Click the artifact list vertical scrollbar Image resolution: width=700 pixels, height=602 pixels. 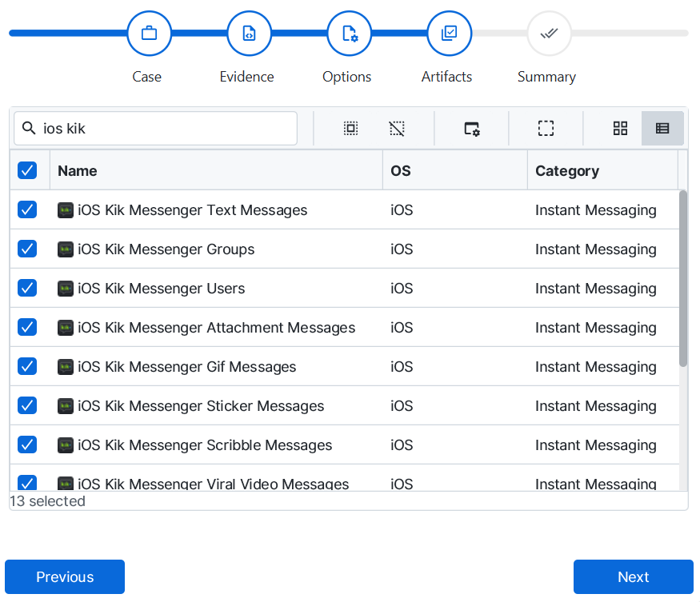pos(683,279)
